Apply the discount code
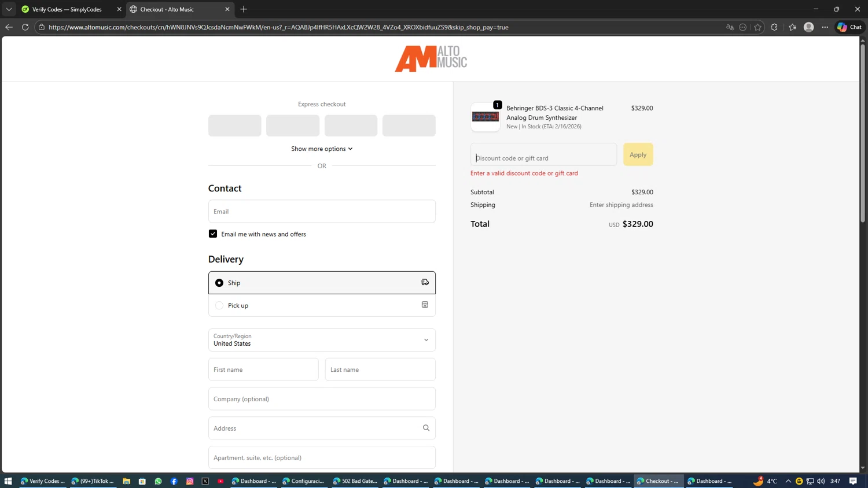868x488 pixels. [x=638, y=154]
